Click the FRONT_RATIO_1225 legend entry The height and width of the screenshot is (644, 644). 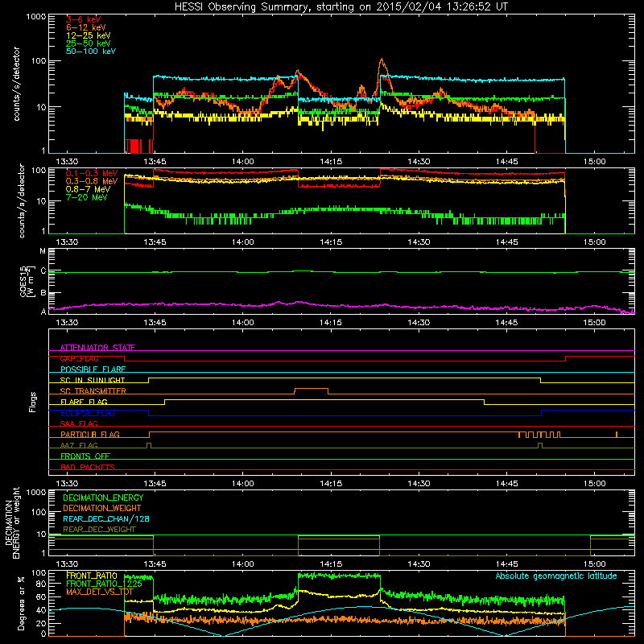pyautogui.click(x=105, y=584)
